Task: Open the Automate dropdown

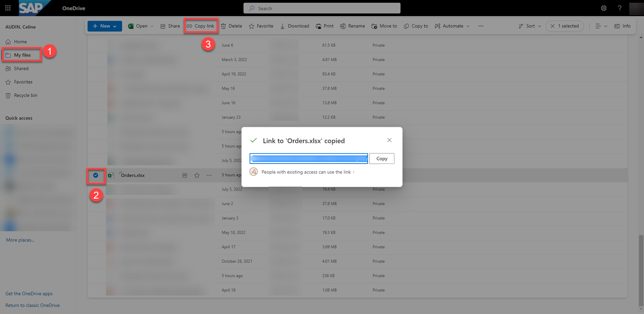Action: 452,26
